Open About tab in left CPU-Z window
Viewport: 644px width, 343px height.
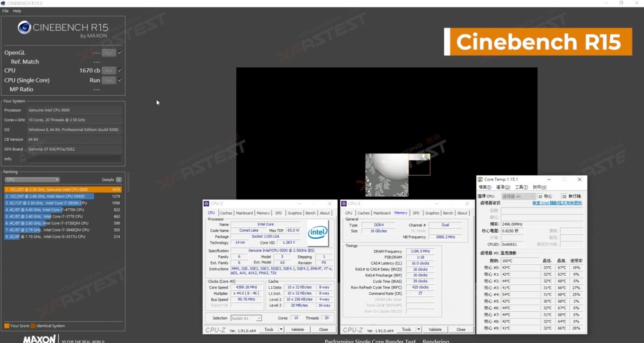click(325, 213)
